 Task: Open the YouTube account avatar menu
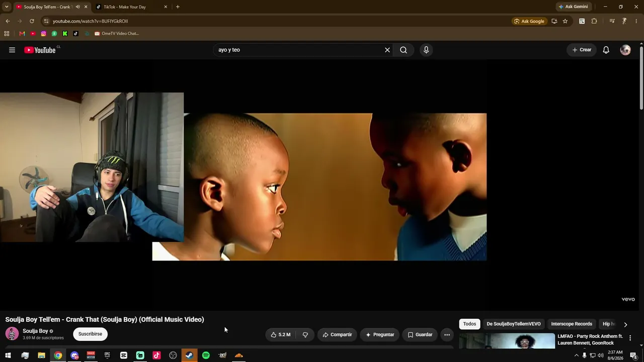point(625,50)
